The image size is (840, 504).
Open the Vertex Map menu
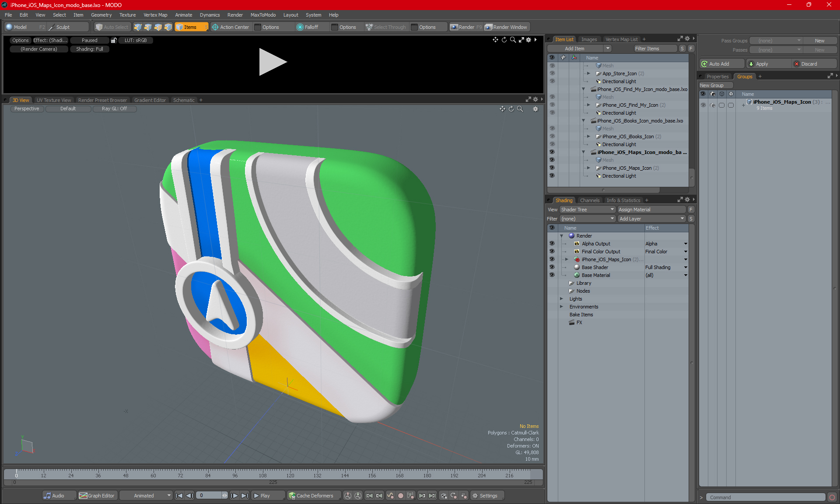(155, 15)
